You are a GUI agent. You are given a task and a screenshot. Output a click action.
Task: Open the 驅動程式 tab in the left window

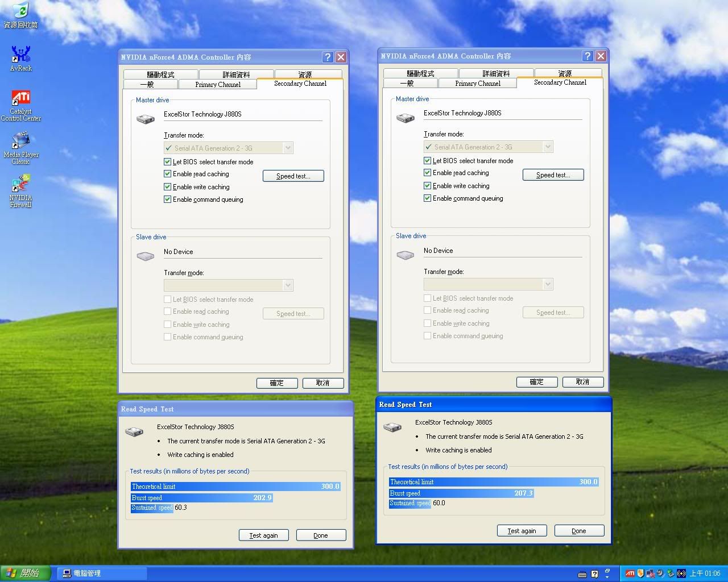[x=160, y=74]
